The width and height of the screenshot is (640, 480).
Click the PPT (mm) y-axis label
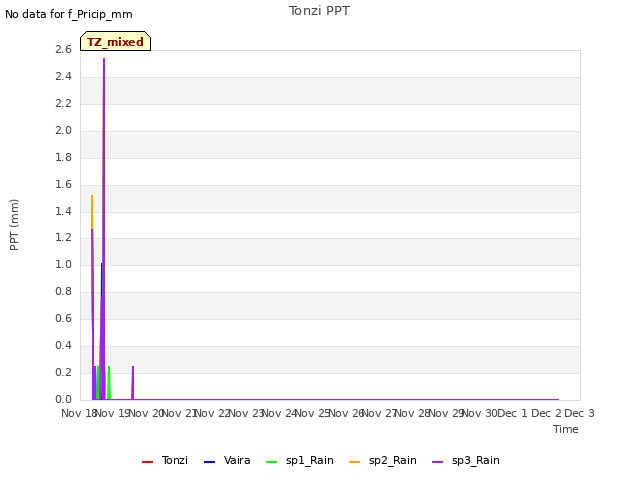coord(14,225)
